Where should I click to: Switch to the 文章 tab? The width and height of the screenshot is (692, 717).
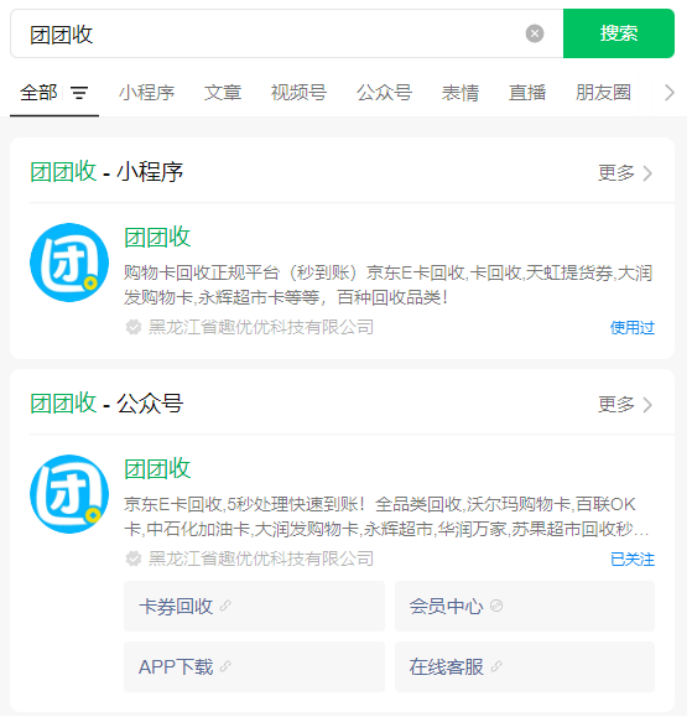click(222, 92)
